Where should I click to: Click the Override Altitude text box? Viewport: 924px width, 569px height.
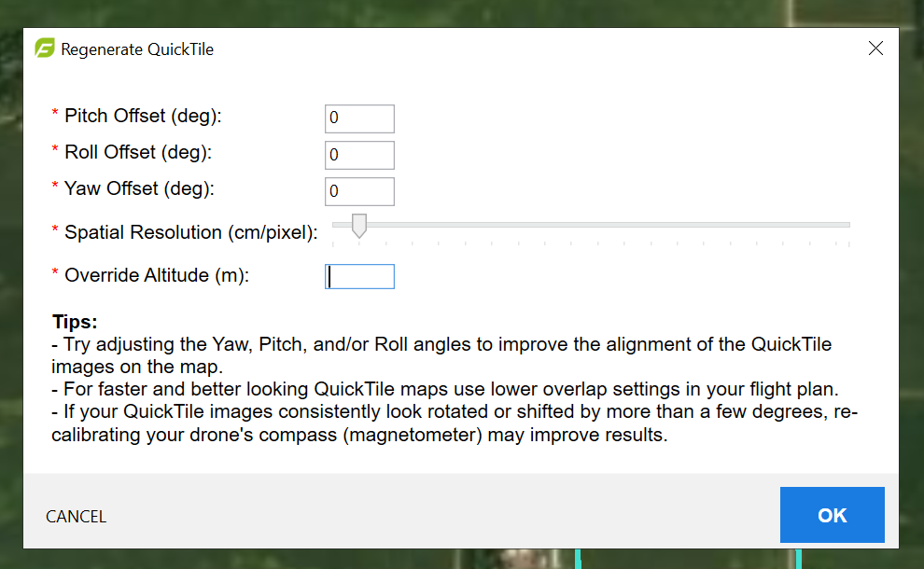click(359, 276)
